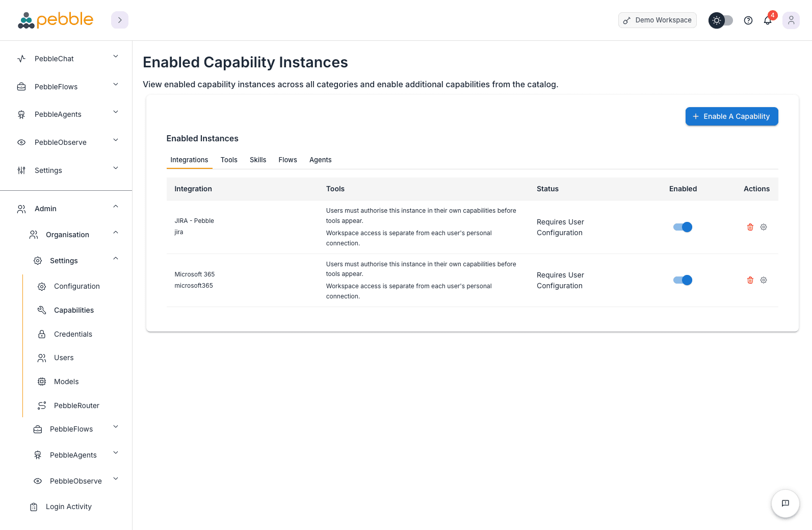Open Configuration in sidebar

coord(77,287)
